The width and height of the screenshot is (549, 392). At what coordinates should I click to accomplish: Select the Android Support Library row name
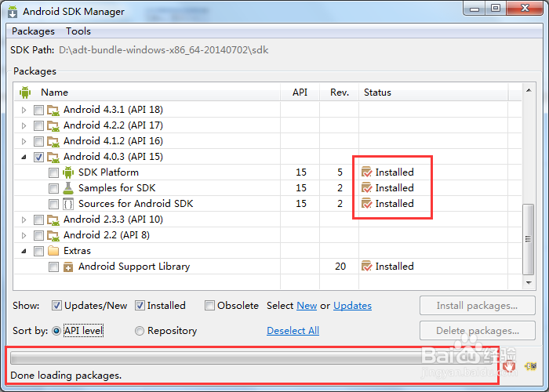(x=134, y=267)
